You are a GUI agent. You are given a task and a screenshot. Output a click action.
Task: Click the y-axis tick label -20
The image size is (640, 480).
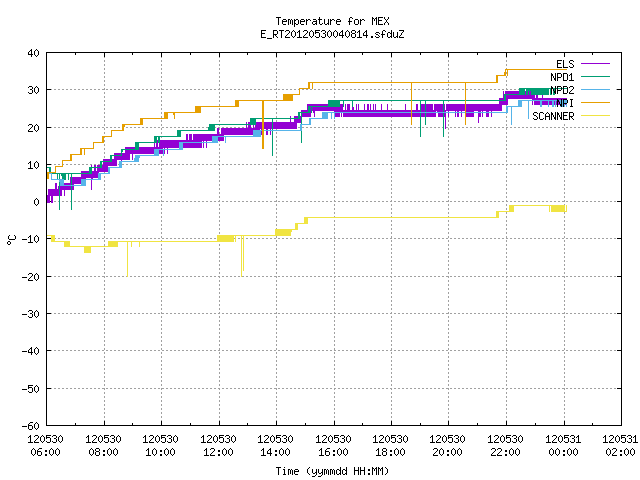31,277
